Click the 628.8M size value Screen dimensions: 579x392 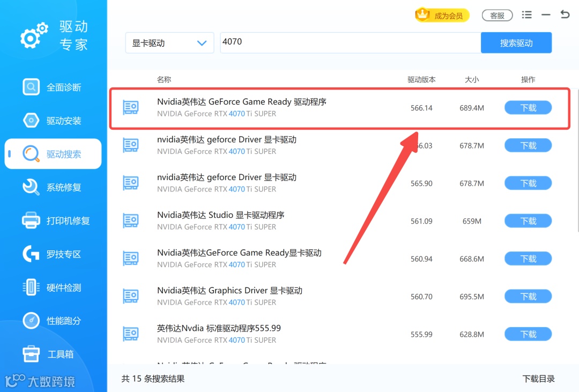click(472, 335)
